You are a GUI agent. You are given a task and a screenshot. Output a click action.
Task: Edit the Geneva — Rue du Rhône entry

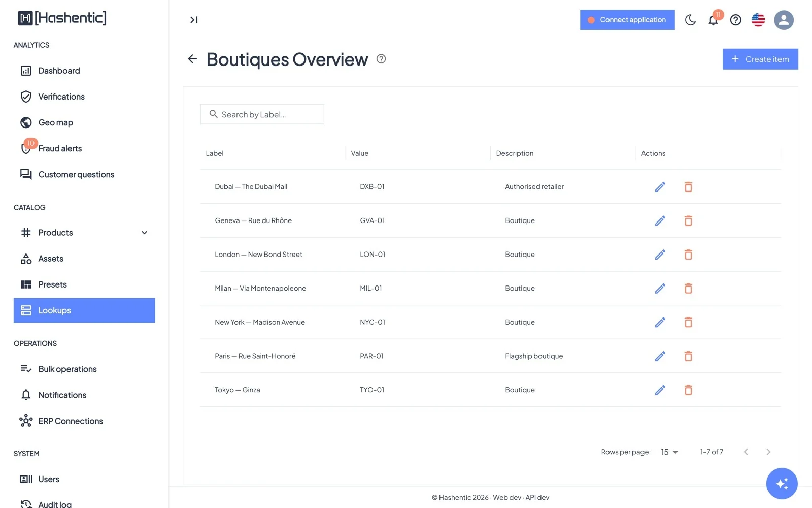tap(660, 220)
